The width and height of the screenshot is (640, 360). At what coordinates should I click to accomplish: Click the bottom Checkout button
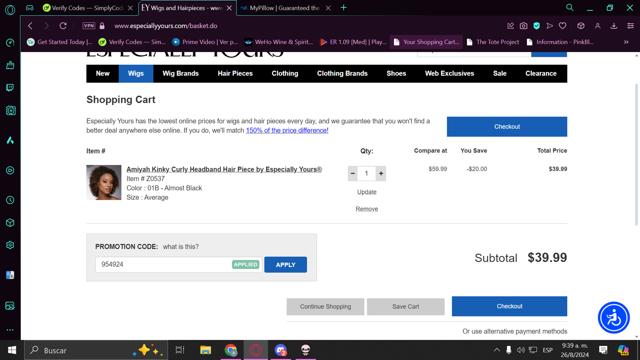(509, 306)
